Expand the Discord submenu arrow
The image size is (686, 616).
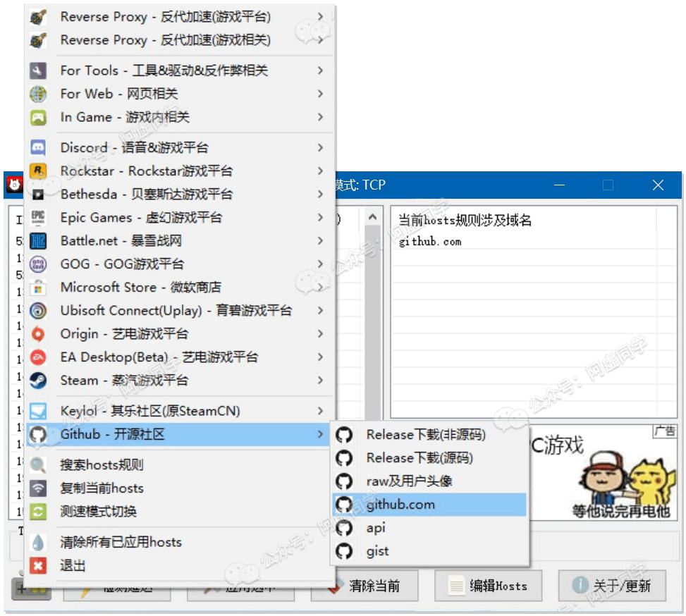320,148
